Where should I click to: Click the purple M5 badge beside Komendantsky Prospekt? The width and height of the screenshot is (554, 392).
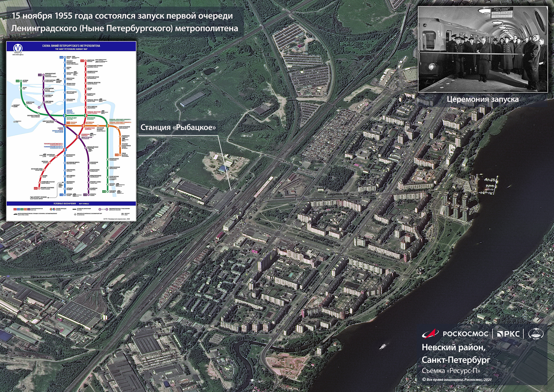[x=40, y=75]
